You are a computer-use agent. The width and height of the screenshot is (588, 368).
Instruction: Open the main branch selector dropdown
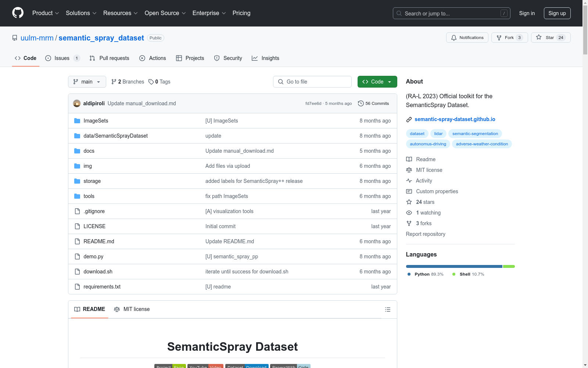click(x=87, y=82)
